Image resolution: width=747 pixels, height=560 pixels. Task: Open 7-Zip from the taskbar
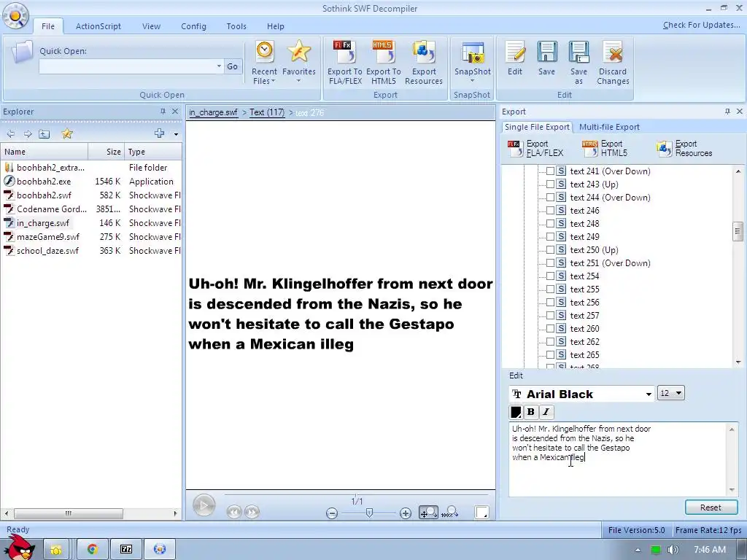[x=126, y=549]
